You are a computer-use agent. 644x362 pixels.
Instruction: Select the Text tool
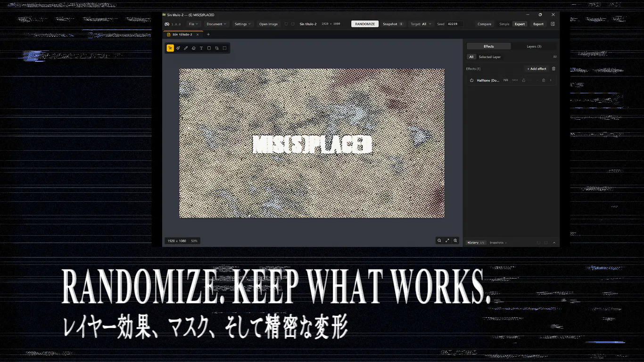[x=201, y=48]
